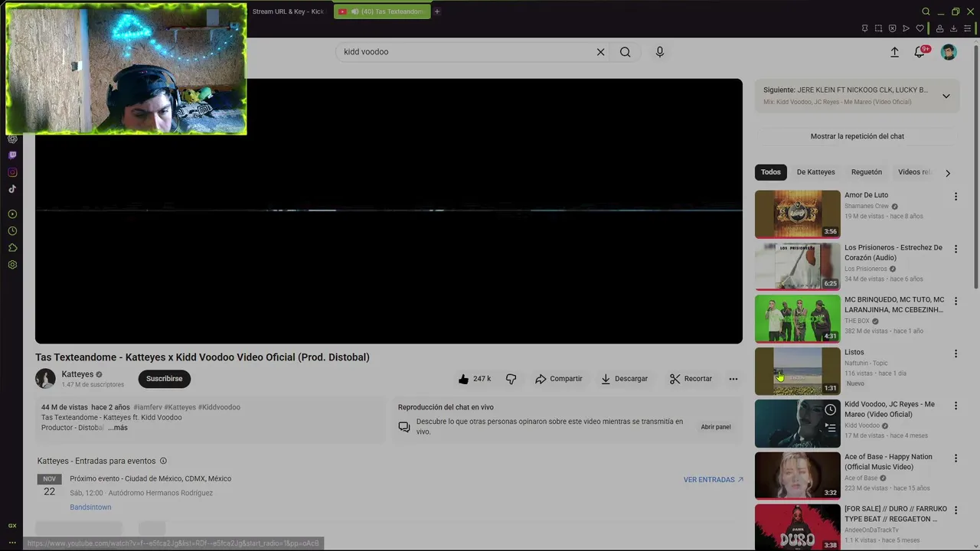Select the Reguetón filter chip
Screen dimensions: 980x551
pyautogui.click(x=867, y=172)
